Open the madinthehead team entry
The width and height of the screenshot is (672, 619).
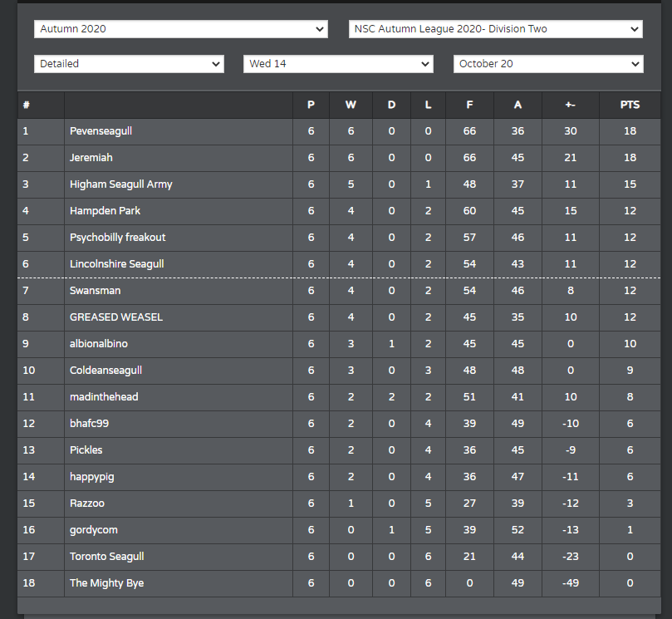(x=104, y=397)
